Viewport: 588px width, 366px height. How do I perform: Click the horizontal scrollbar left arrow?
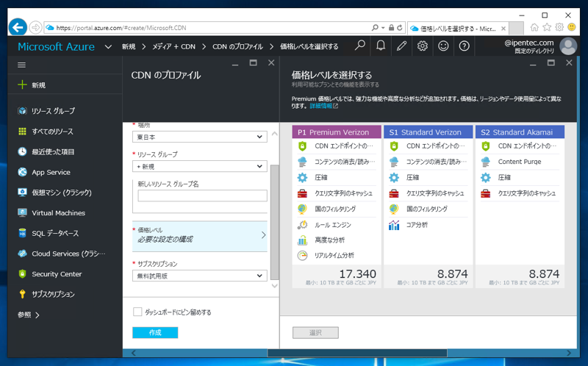(134, 353)
